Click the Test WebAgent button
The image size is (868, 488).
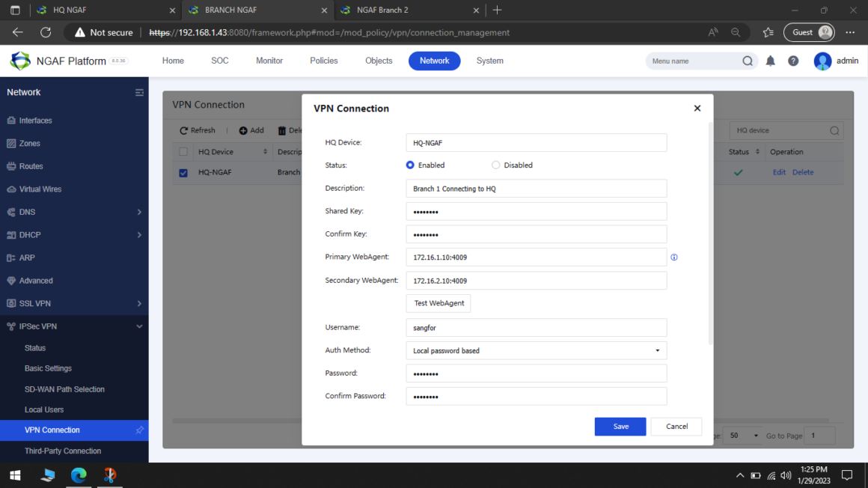pyautogui.click(x=438, y=303)
